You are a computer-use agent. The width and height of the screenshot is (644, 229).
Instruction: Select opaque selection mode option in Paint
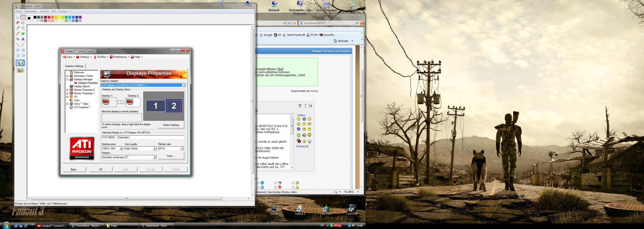click(x=20, y=63)
